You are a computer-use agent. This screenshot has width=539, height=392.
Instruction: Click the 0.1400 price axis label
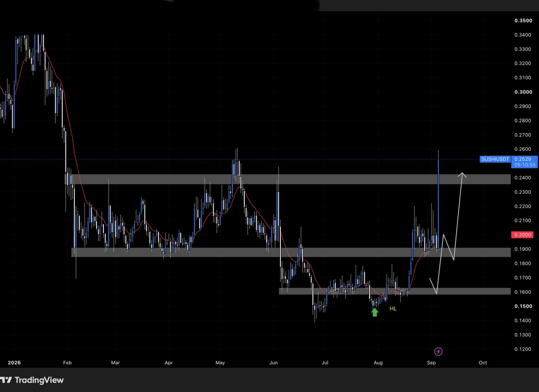click(523, 320)
